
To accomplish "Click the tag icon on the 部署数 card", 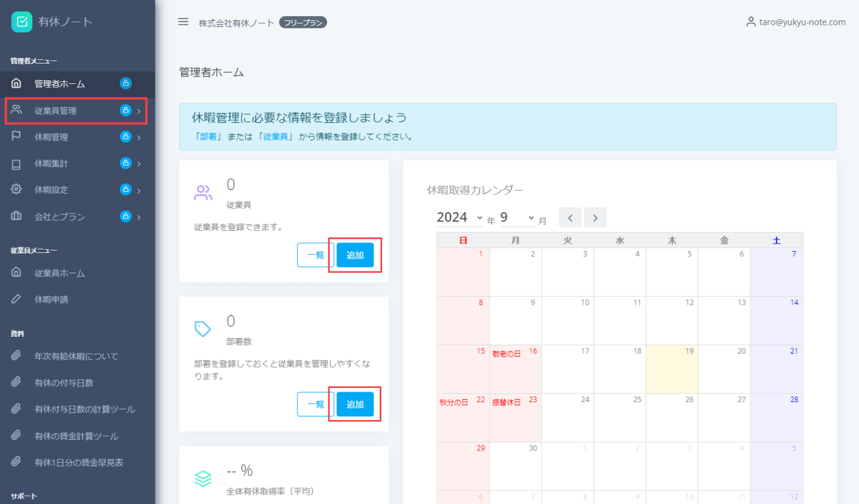I will (x=203, y=327).
